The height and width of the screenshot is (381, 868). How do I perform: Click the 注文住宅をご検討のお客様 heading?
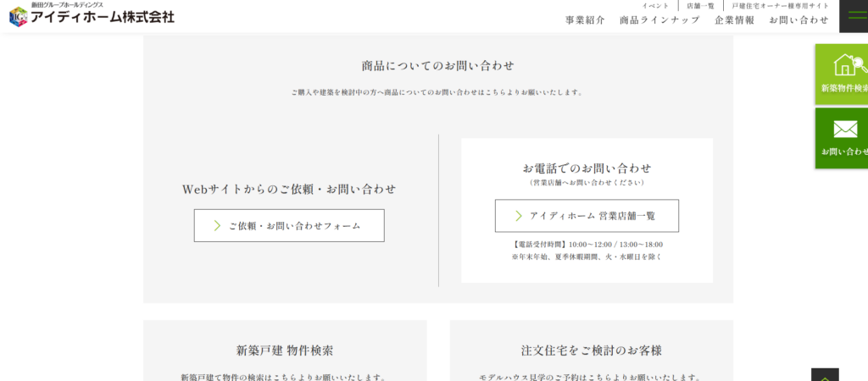[x=591, y=350]
